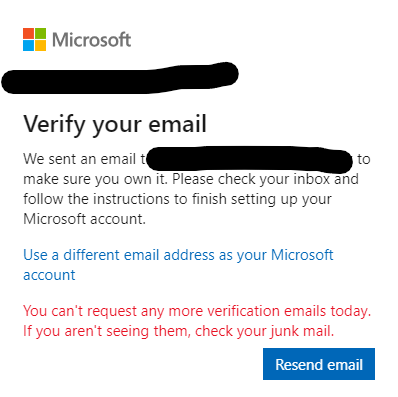Click "make sure you own it" sentence

click(x=96, y=179)
